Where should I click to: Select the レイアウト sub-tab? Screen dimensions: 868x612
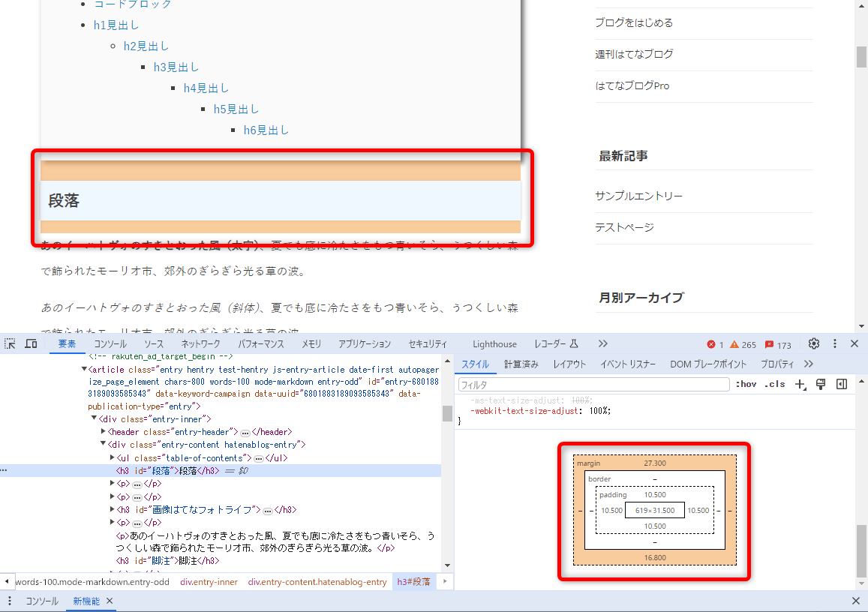click(569, 364)
